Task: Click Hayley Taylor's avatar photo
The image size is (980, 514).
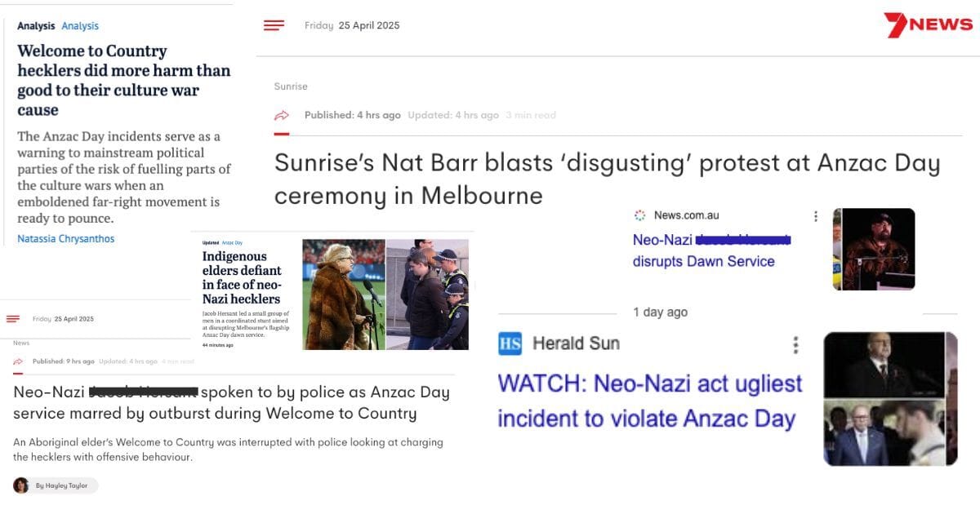Action: click(x=20, y=485)
